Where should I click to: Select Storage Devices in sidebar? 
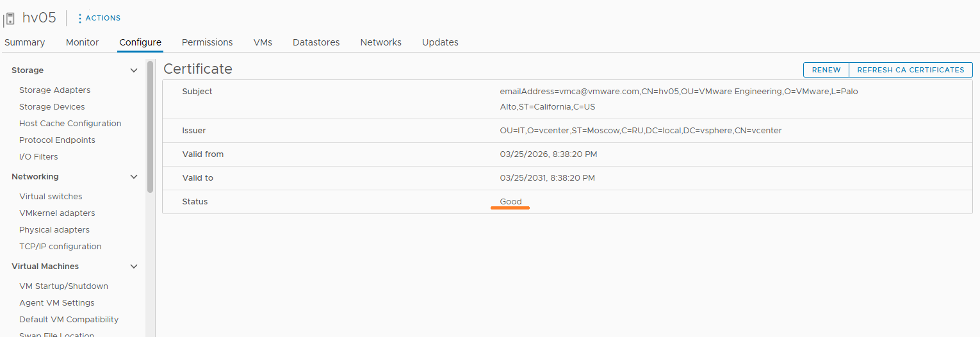tap(52, 107)
